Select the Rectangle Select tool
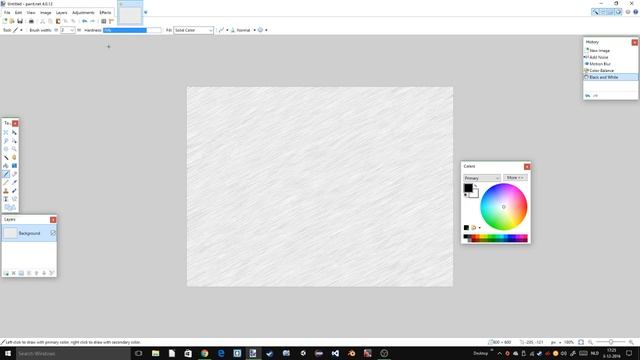 pyautogui.click(x=6, y=132)
